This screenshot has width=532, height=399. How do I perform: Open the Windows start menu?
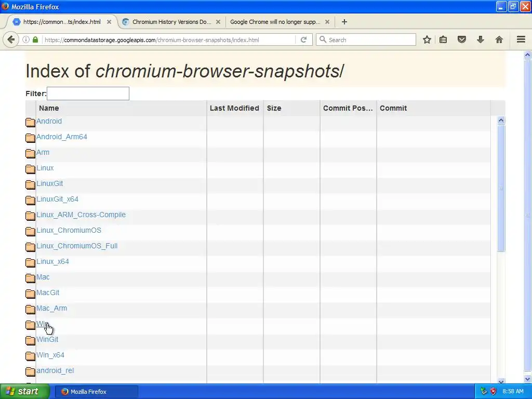tap(24, 391)
